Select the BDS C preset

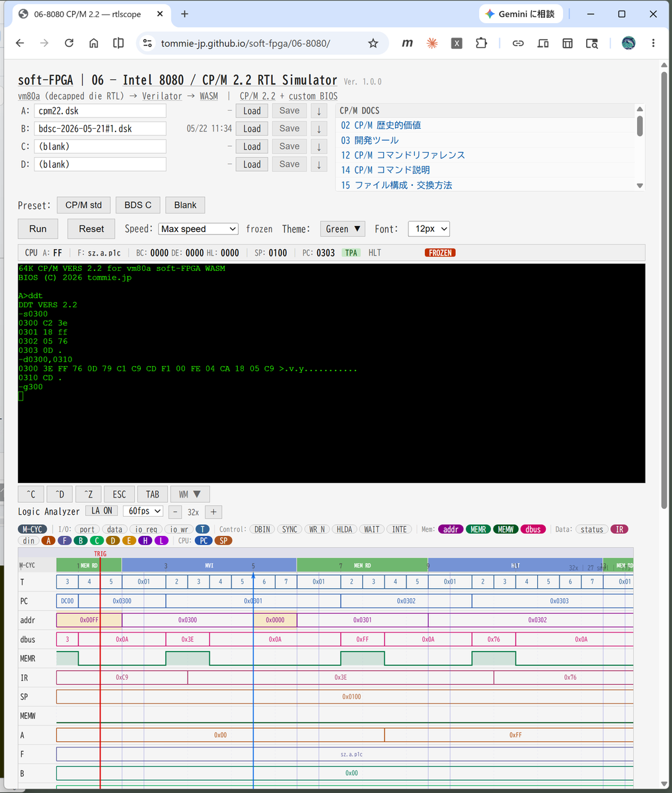(137, 205)
